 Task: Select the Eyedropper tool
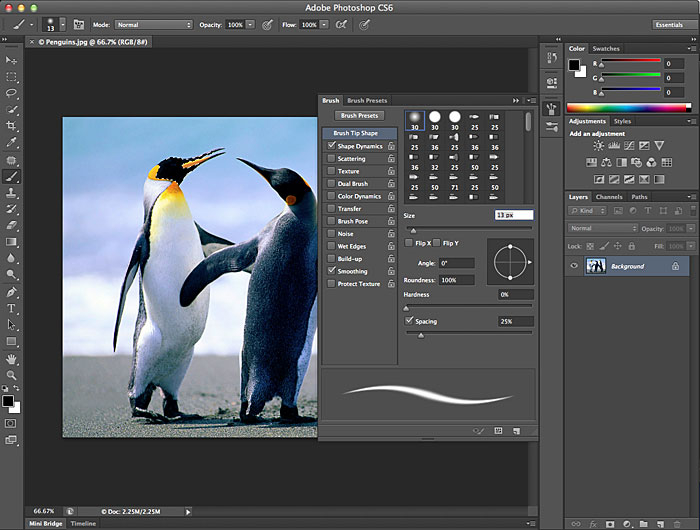coord(12,143)
